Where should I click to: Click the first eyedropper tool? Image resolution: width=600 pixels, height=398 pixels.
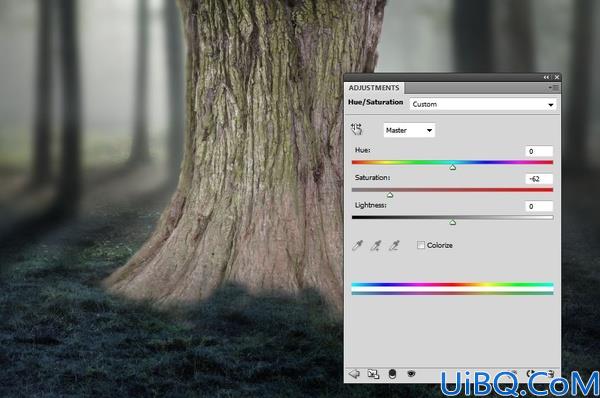pos(357,245)
